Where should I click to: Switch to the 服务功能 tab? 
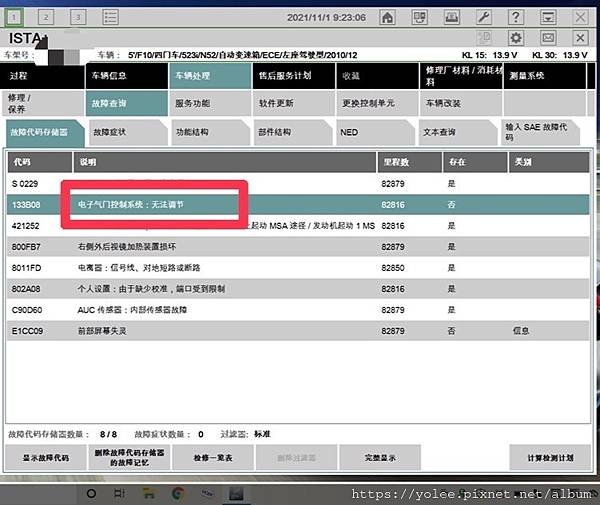click(210, 103)
